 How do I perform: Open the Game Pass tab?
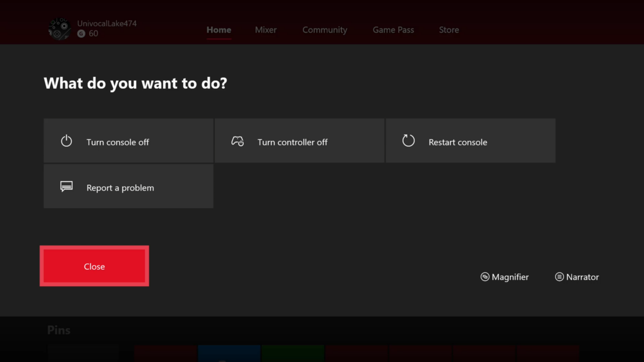[393, 30]
